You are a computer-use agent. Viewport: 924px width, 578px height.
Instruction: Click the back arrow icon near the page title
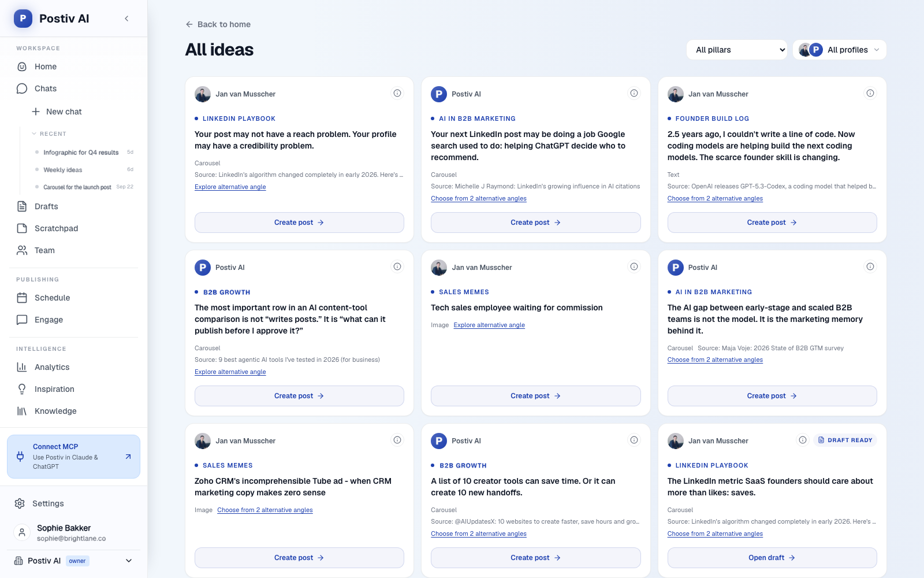coord(189,24)
